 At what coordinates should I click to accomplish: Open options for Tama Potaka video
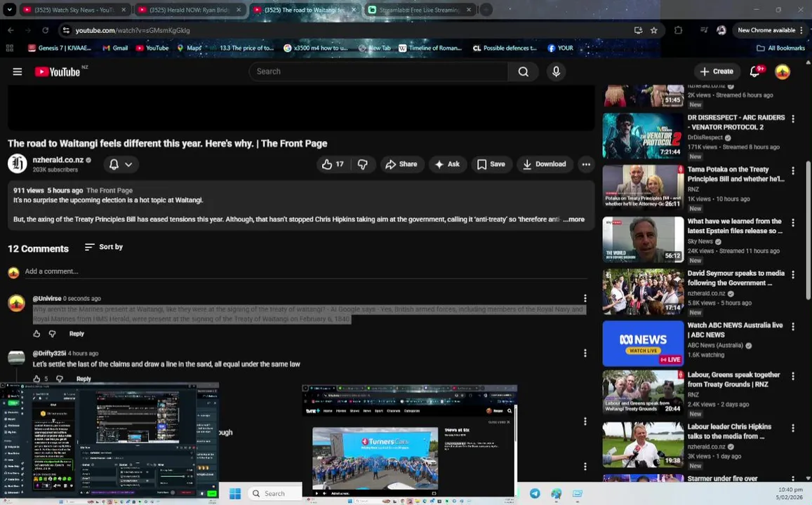coord(793,170)
